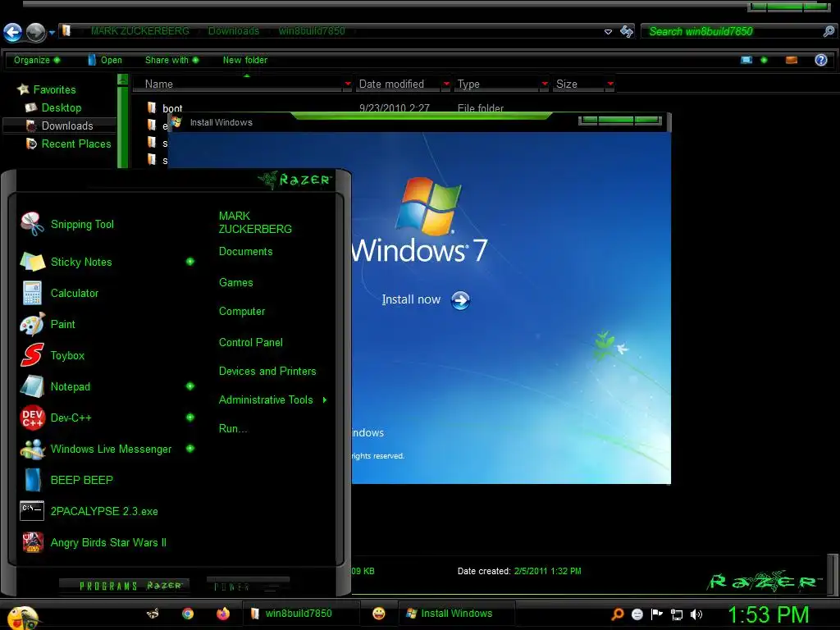Viewport: 840px width, 630px height.
Task: Expand Notepad jump list
Action: [x=190, y=386]
